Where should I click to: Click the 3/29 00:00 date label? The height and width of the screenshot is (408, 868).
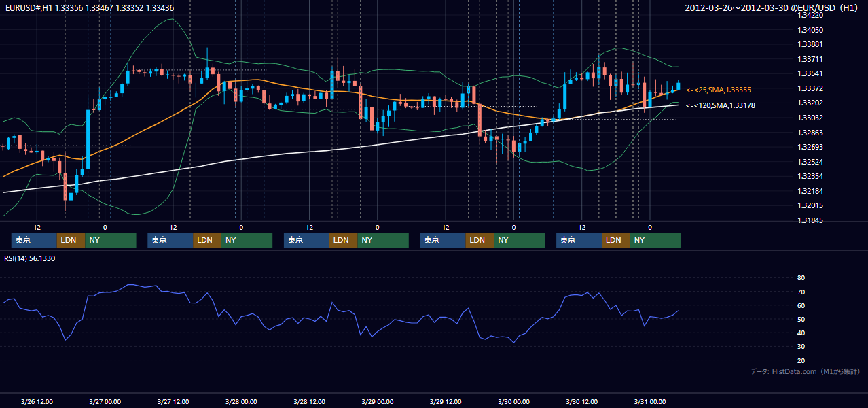(378, 401)
